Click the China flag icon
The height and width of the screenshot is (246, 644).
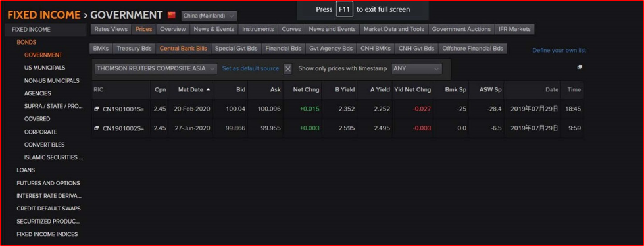point(172,15)
